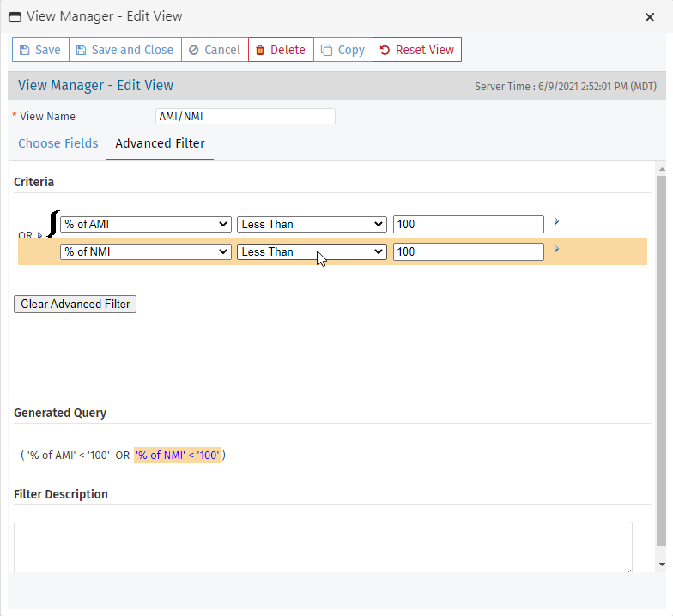Click the window icon in title bar
The height and width of the screenshot is (616, 673).
tap(15, 17)
